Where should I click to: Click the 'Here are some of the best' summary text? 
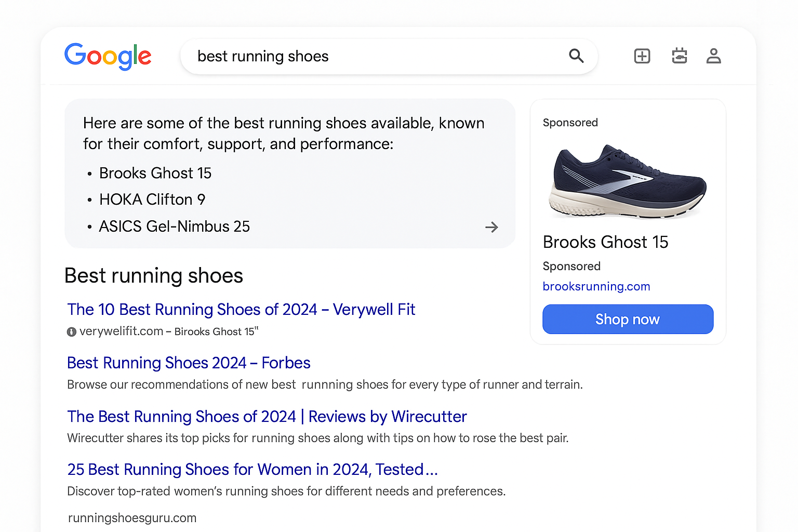pos(284,134)
